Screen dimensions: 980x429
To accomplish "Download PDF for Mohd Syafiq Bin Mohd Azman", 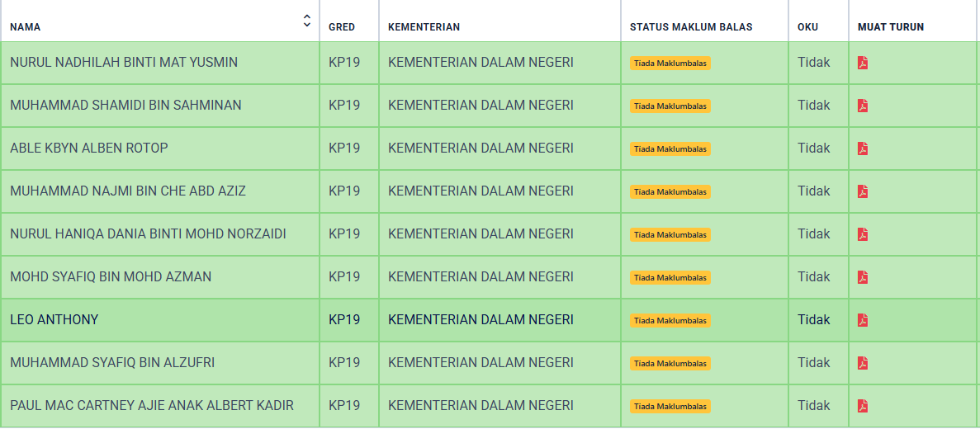I will point(863,276).
